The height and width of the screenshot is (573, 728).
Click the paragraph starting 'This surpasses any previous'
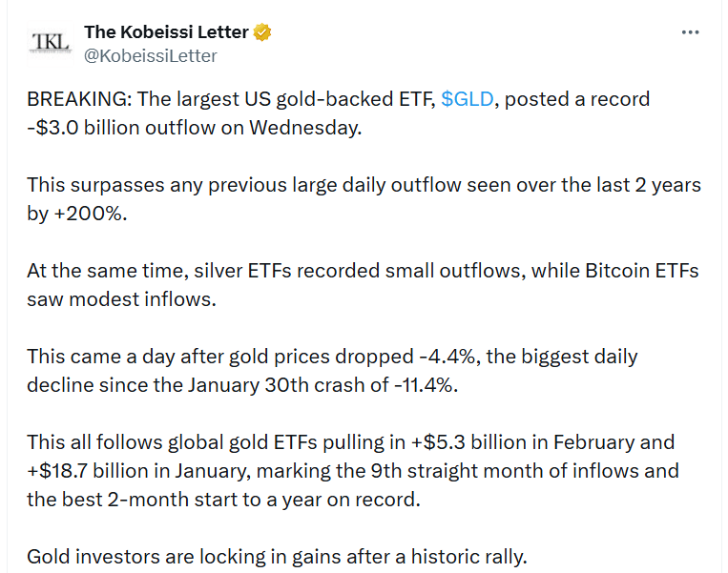click(x=363, y=186)
